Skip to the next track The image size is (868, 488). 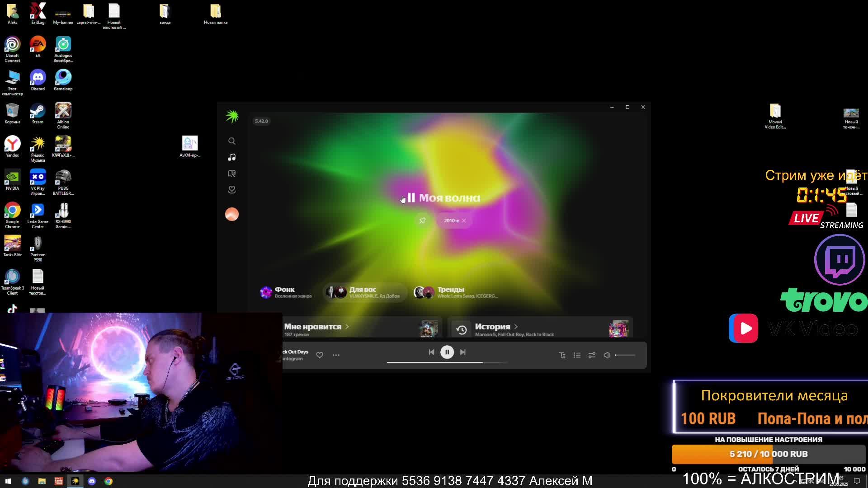pos(462,352)
